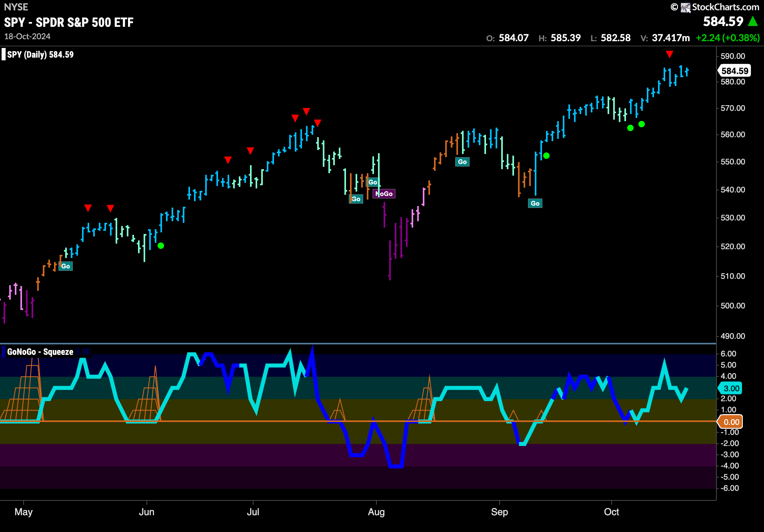The height and width of the screenshot is (532, 764).
Task: Click the 584.59 price tag on the axis
Action: 734,71
